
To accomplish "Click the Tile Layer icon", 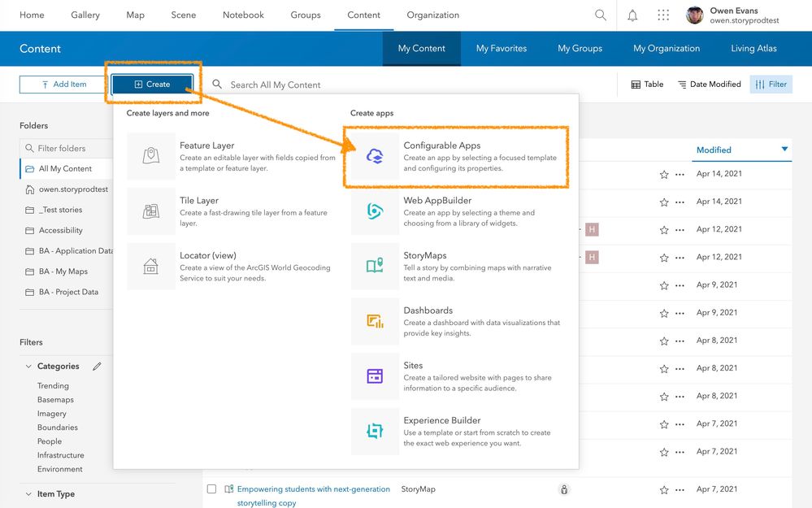I will (x=150, y=211).
